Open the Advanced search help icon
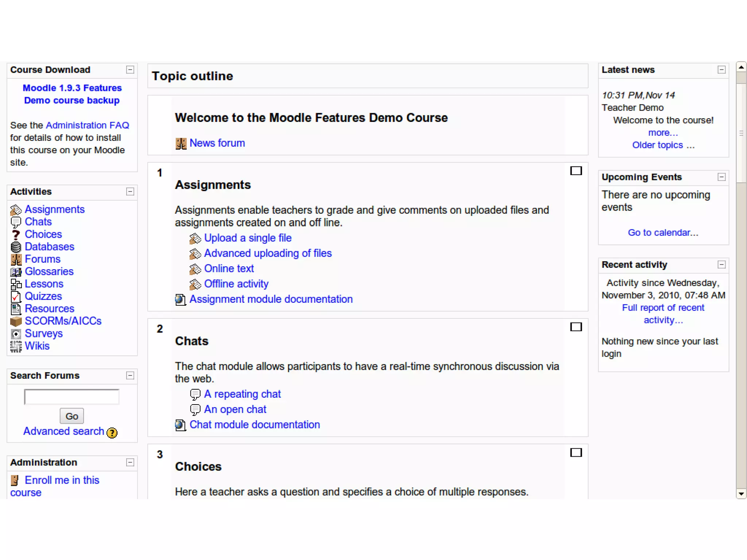Screen dimensions: 747x560 [x=112, y=433]
